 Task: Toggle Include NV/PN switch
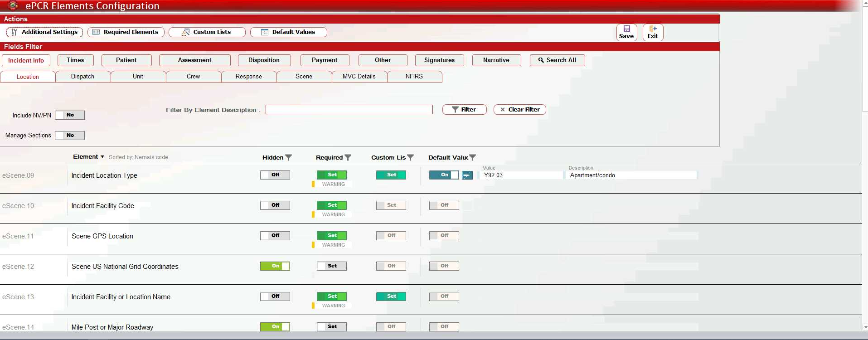(70, 115)
